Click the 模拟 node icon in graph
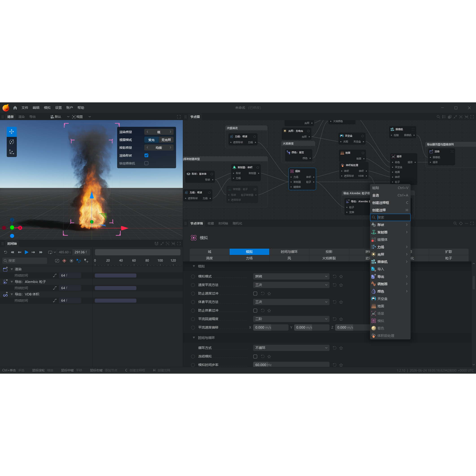 [x=292, y=171]
